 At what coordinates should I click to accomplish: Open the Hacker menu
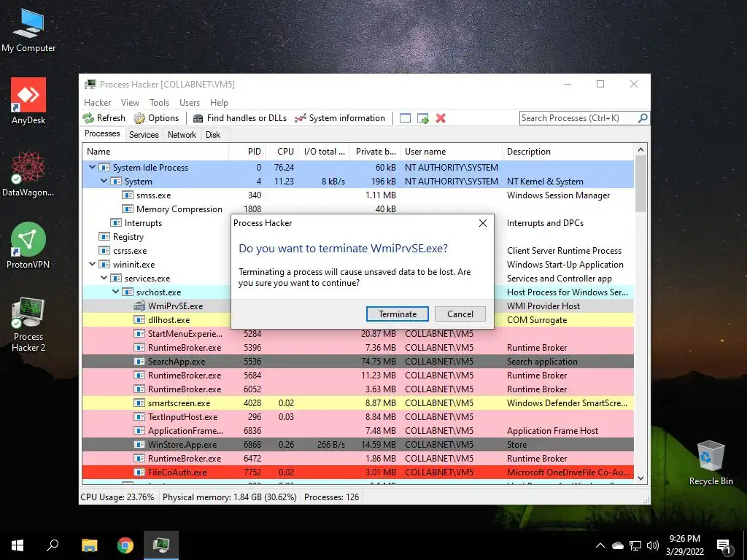tap(97, 102)
